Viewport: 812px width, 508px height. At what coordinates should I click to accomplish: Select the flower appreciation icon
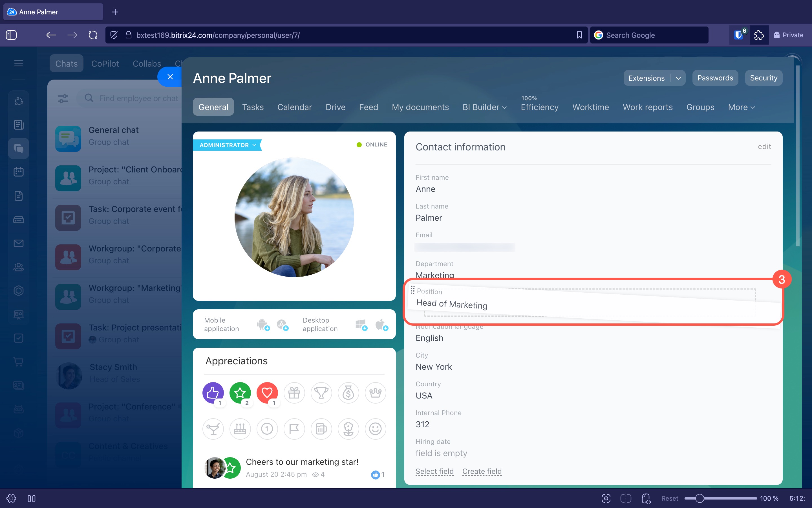click(x=348, y=429)
